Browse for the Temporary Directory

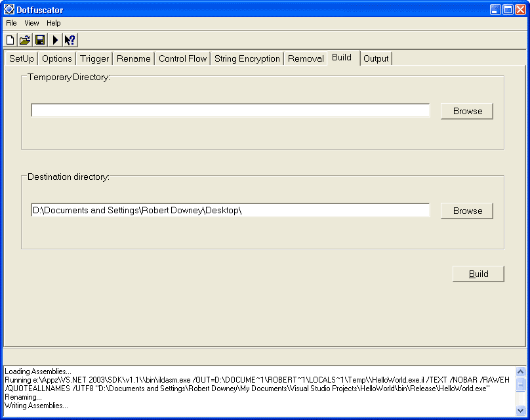point(467,112)
